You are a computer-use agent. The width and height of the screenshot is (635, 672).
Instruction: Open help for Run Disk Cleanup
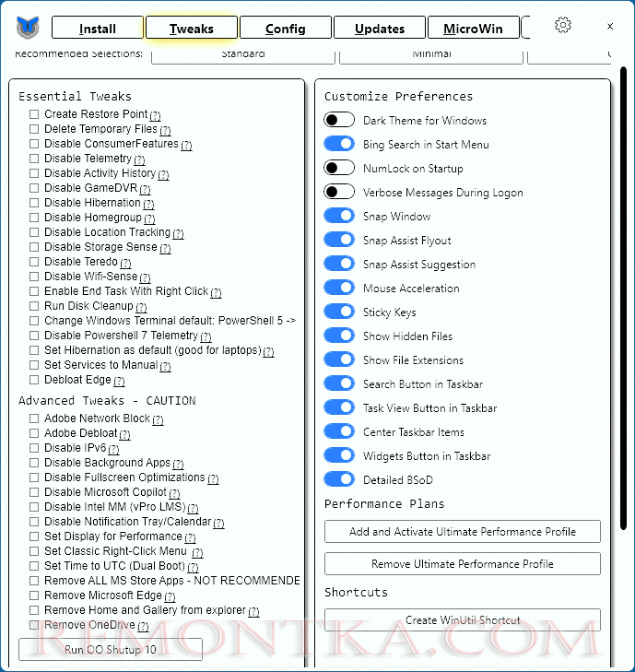point(141,307)
